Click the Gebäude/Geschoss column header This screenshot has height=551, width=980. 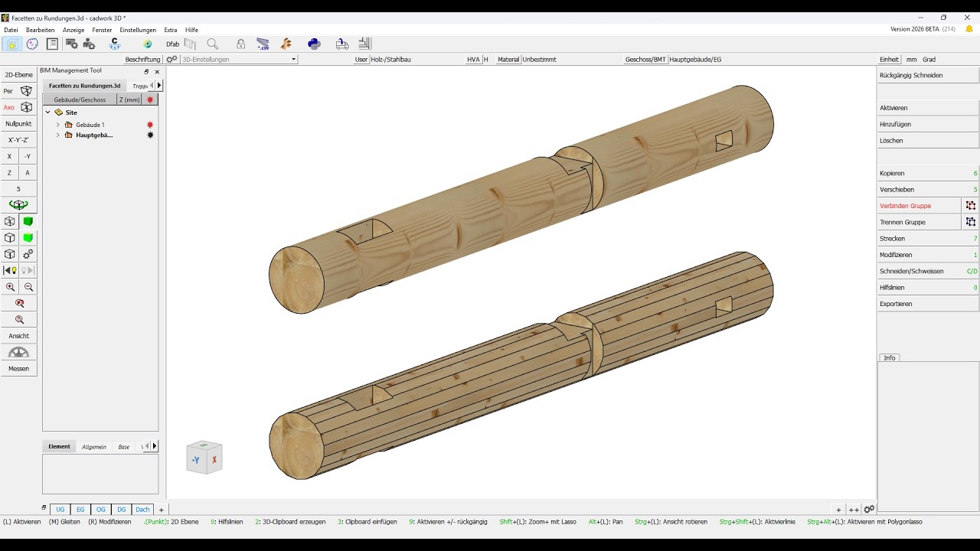[x=80, y=99]
